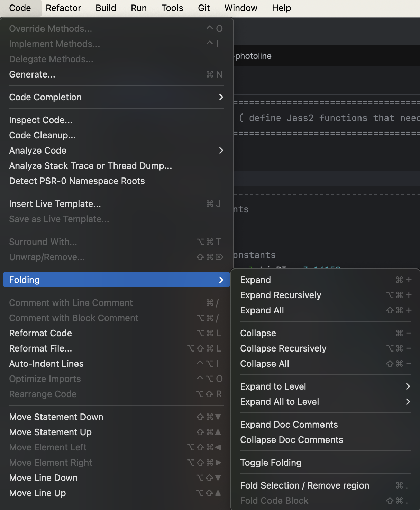Click the Git menu
The height and width of the screenshot is (510, 420).
coord(204,8)
